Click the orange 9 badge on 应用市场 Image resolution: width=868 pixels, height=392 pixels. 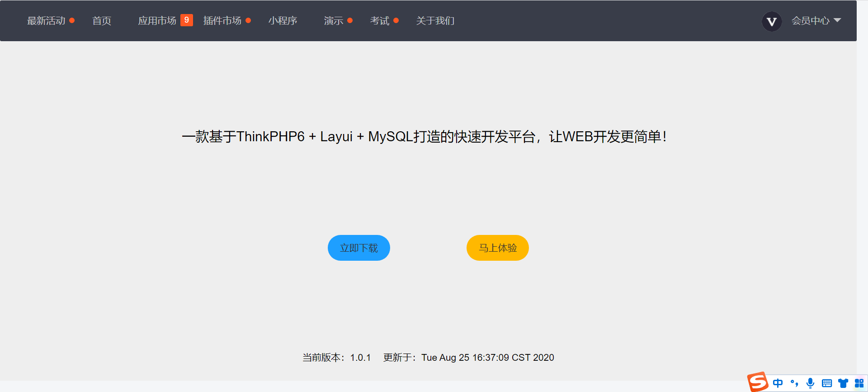tap(187, 20)
